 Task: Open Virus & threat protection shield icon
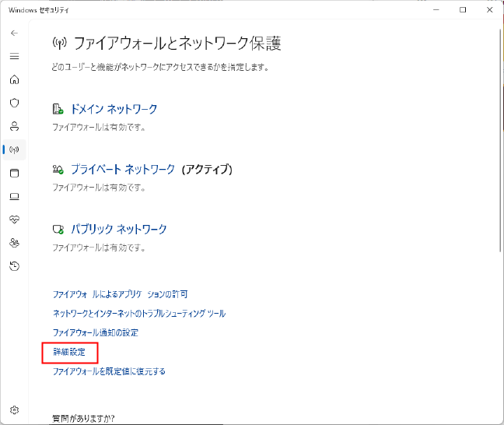pyautogui.click(x=14, y=103)
